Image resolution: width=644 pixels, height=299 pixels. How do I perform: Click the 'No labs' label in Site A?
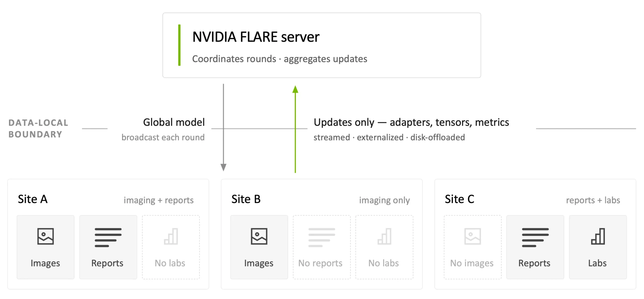click(x=170, y=263)
